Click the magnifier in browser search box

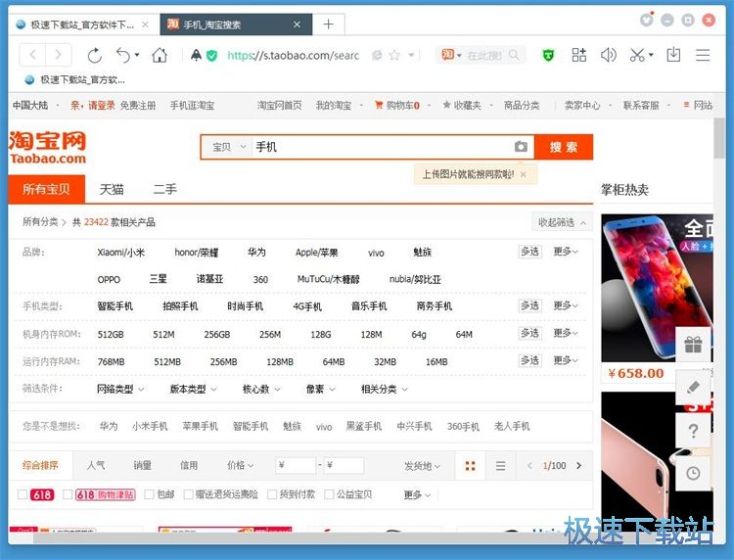point(514,55)
